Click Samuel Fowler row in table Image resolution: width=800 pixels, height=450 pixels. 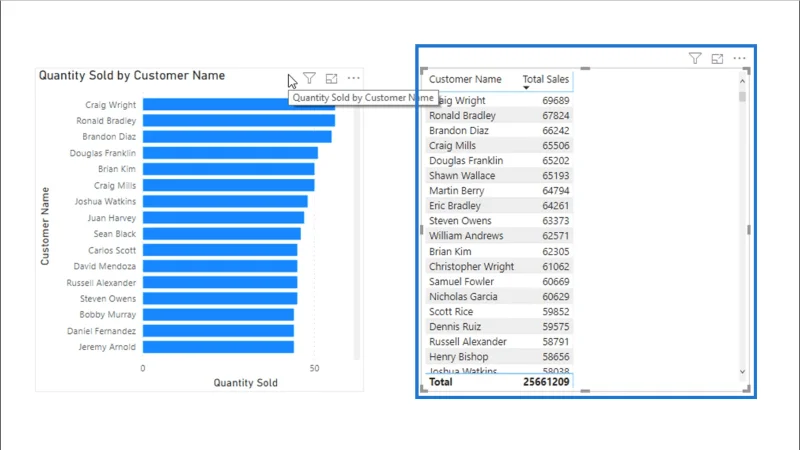498,282
